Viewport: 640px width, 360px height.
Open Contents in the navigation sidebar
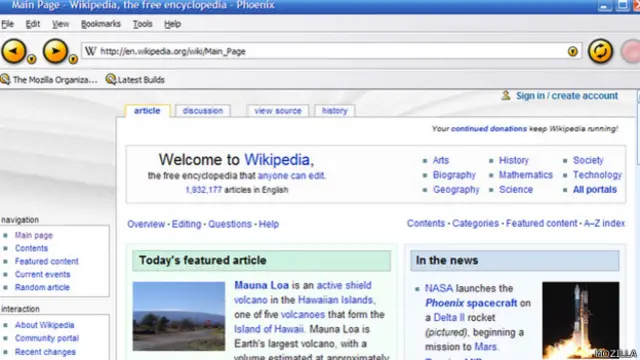31,248
